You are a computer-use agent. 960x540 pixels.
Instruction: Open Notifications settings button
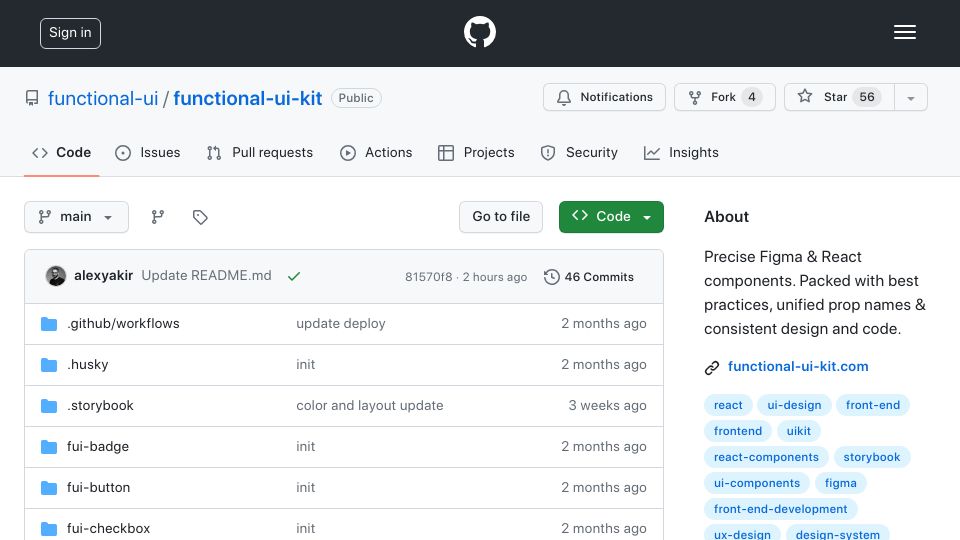[x=604, y=97]
